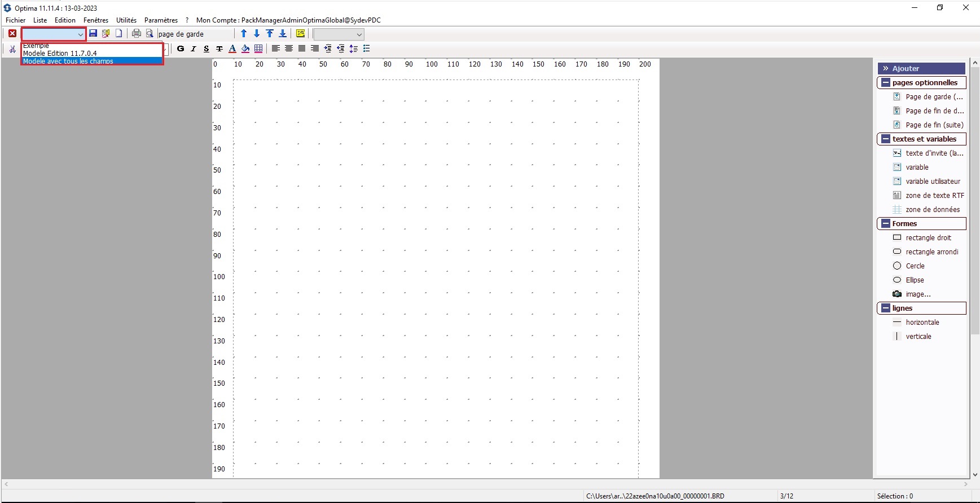The height and width of the screenshot is (503, 980).
Task: Click the move-to-top arrow icon
Action: point(270,34)
